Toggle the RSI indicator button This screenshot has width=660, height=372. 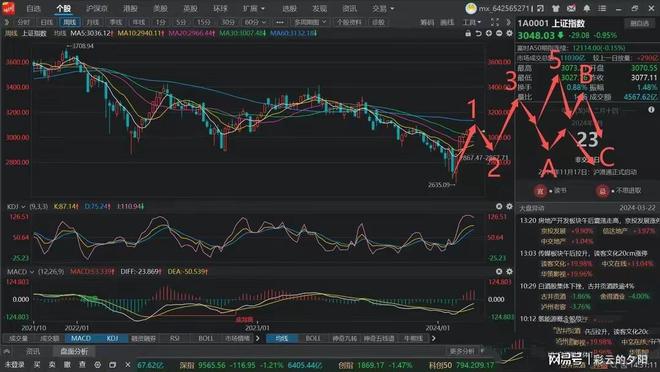coord(175,338)
